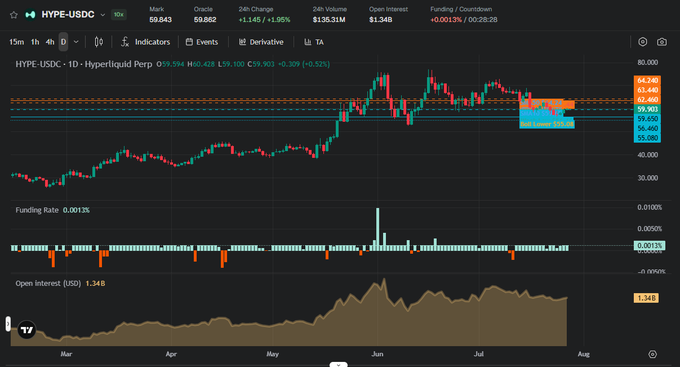Favorite HYPE-USDC with the star icon
The image size is (680, 367).
pyautogui.click(x=14, y=15)
